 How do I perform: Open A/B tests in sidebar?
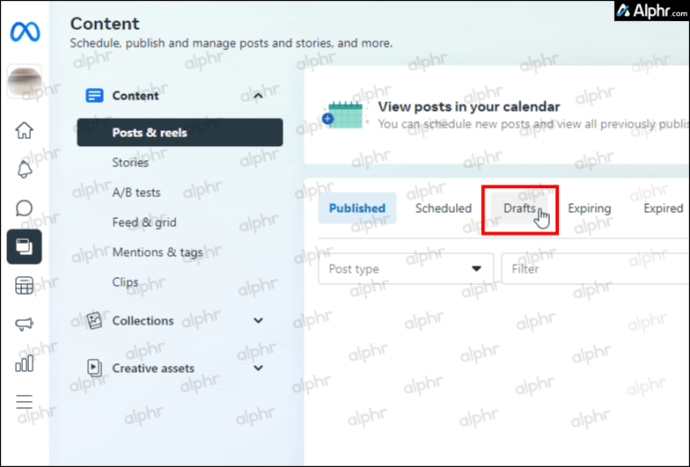pos(136,192)
